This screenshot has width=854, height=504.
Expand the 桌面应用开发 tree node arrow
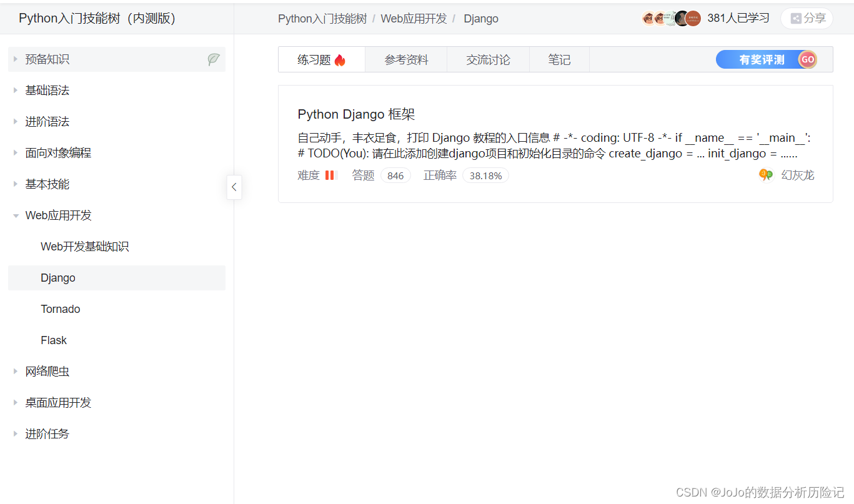click(16, 403)
